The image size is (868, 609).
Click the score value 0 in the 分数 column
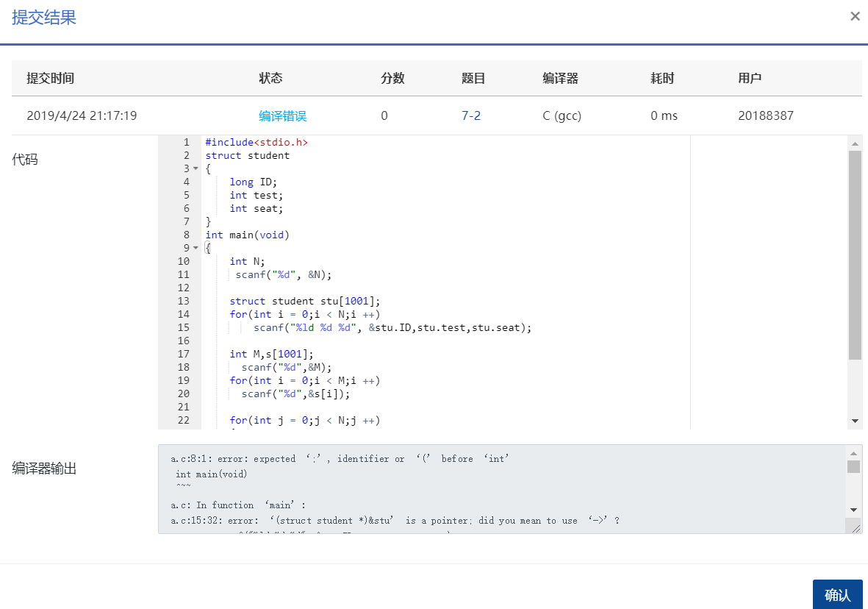pos(384,115)
